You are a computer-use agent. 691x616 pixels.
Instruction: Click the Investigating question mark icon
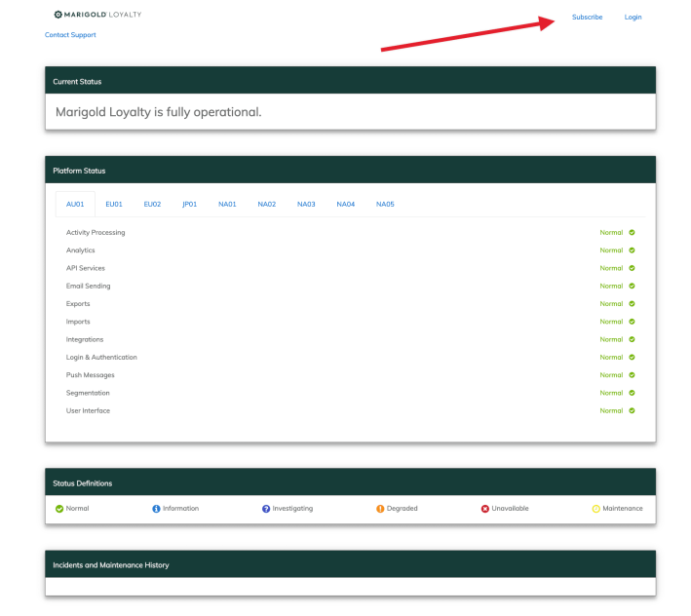[x=266, y=509]
